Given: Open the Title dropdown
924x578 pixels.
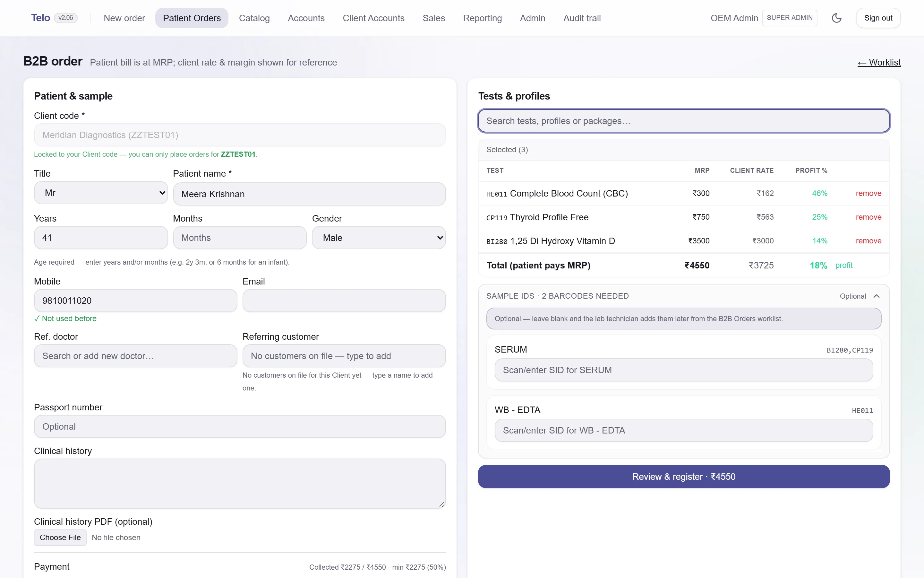Looking at the screenshot, I should tap(101, 193).
